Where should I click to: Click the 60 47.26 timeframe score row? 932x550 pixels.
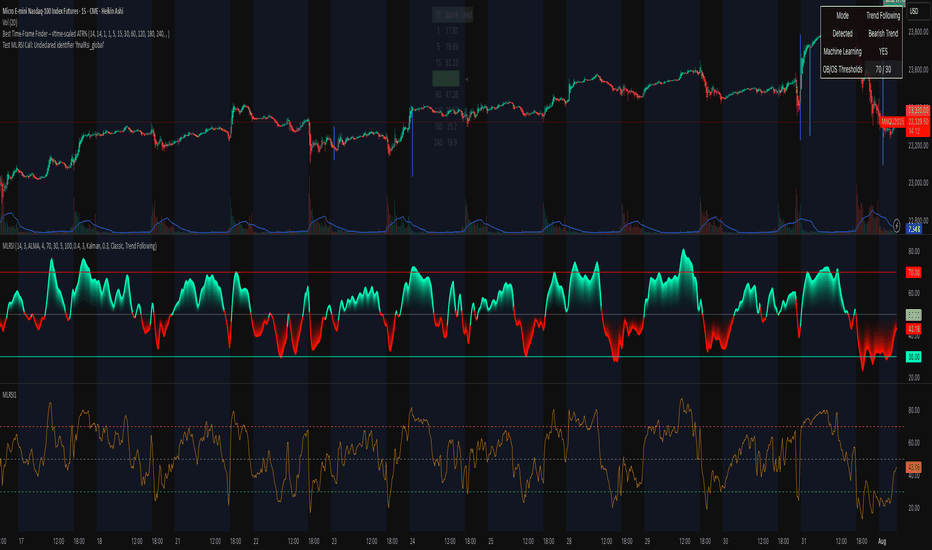coord(447,95)
